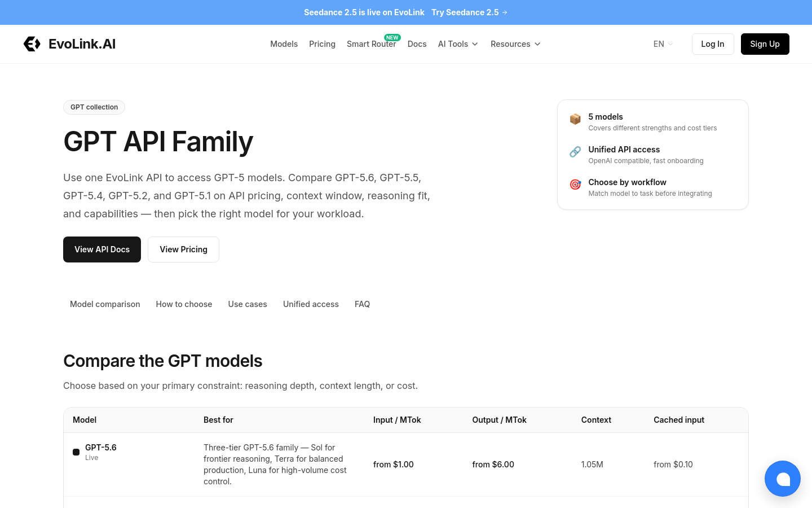Click the GPT-5.6 model name
The image size is (812, 508).
(x=101, y=448)
